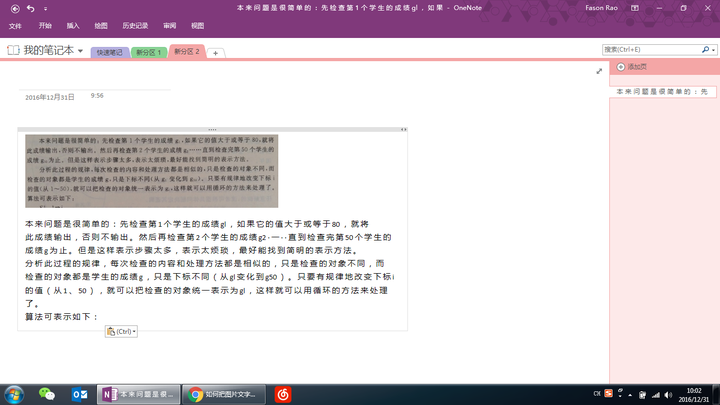Click the OneNote taskbar button
Screen dimensions: 720x405
[x=138, y=394]
